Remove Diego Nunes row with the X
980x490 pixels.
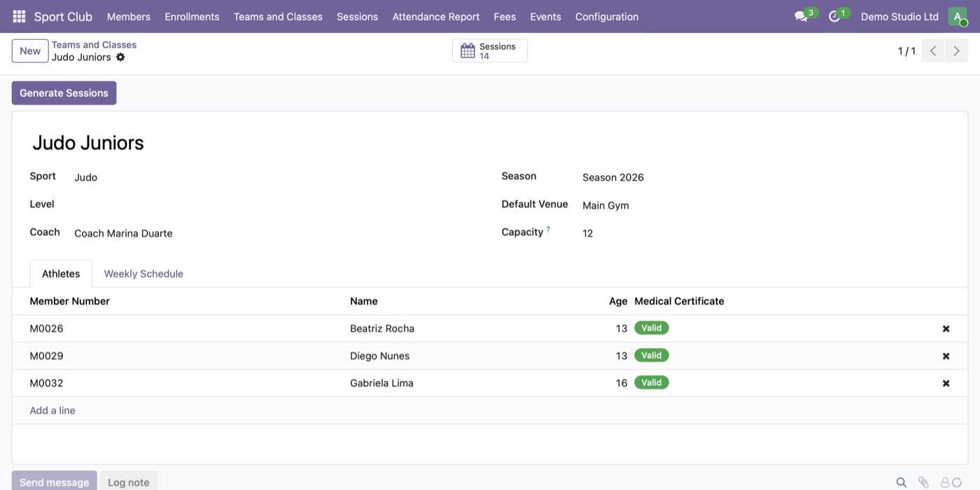(x=946, y=356)
